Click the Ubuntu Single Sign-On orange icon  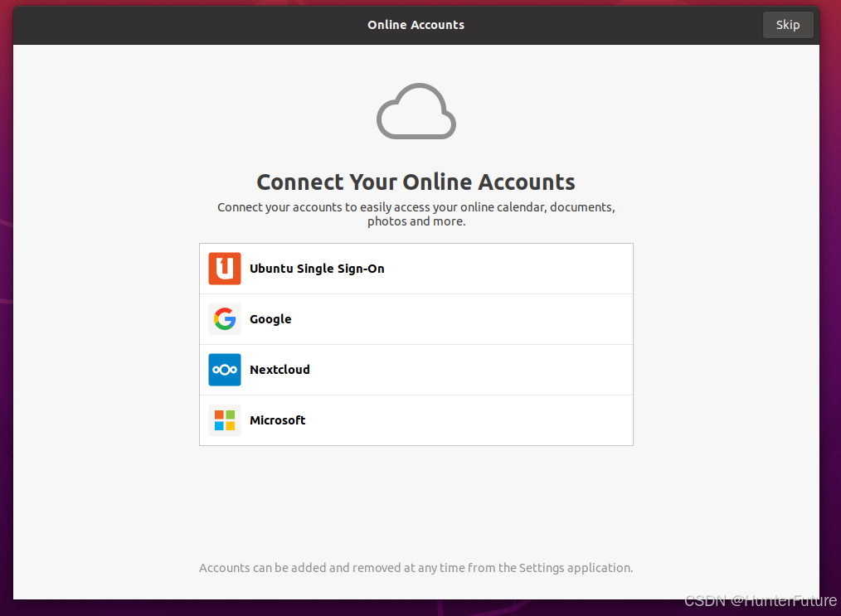click(224, 269)
